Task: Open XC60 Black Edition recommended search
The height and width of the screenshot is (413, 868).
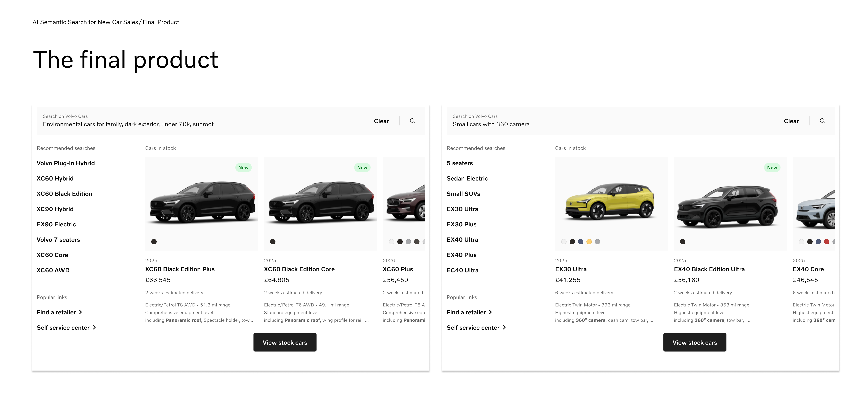Action: click(64, 194)
